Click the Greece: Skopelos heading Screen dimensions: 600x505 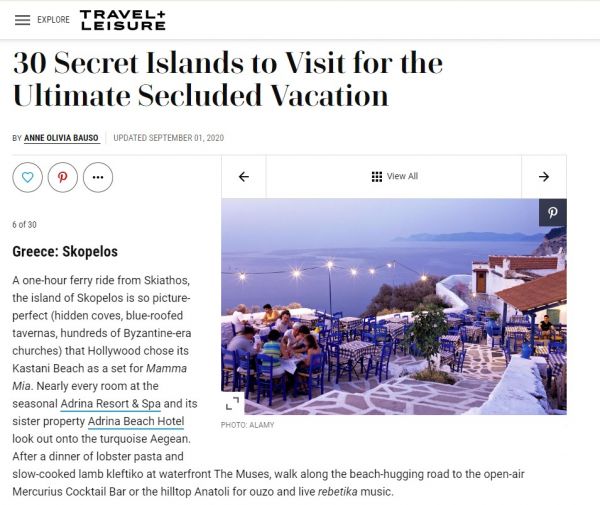pos(65,251)
